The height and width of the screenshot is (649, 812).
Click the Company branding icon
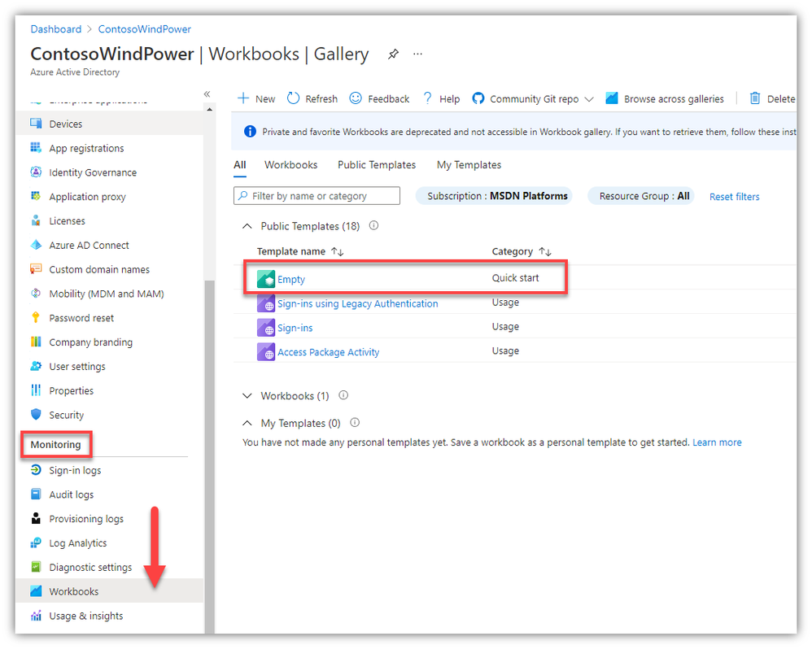pos(36,342)
